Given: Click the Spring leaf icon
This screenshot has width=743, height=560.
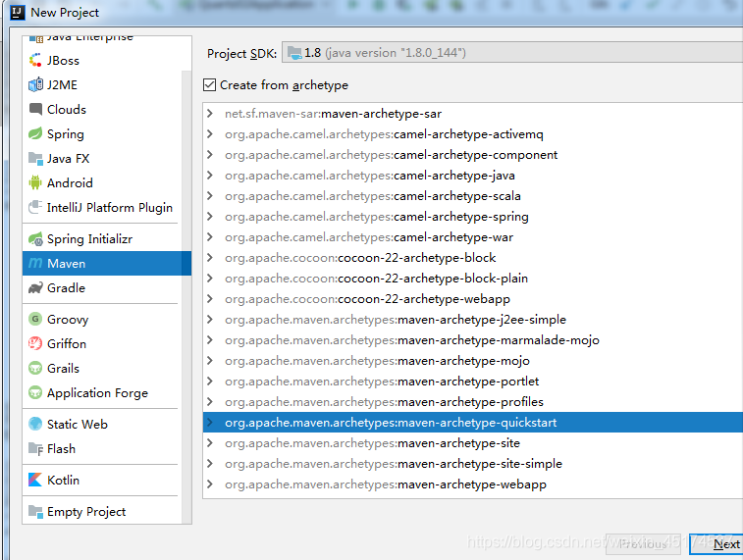Looking at the screenshot, I should [35, 133].
